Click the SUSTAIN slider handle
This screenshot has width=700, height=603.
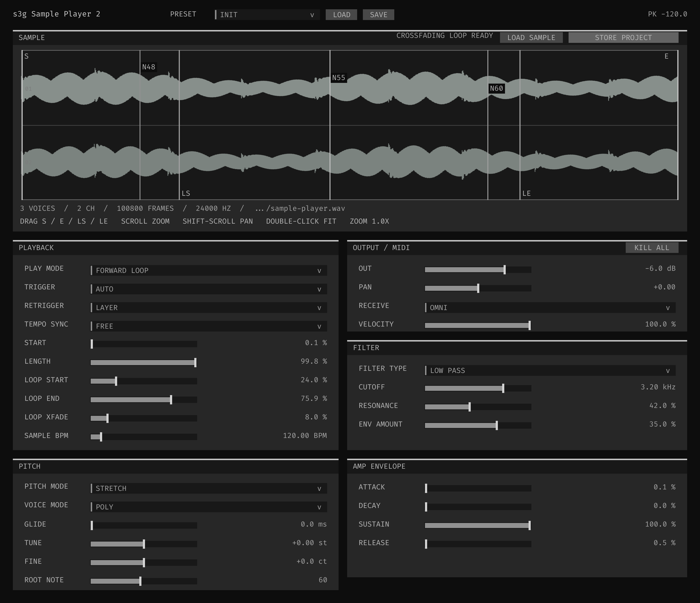coord(529,526)
